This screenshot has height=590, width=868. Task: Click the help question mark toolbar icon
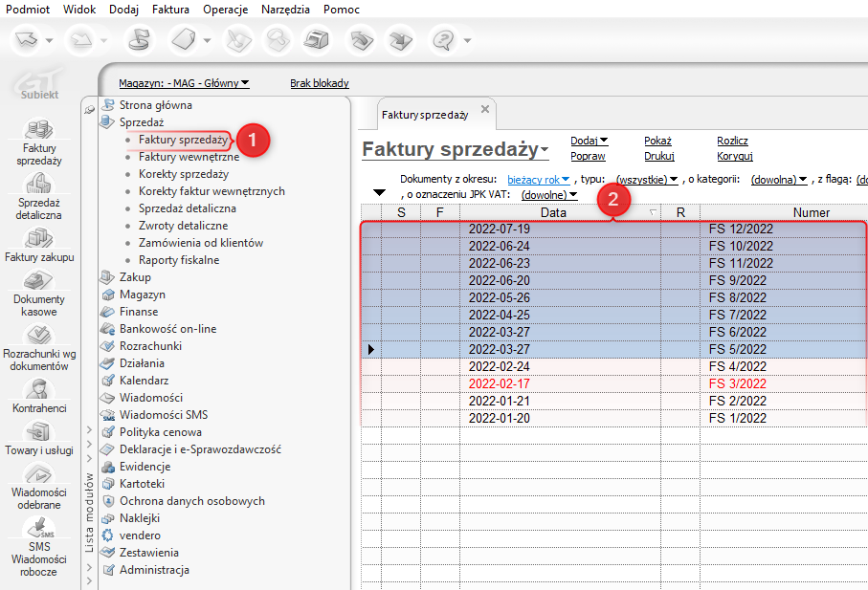pos(443,40)
